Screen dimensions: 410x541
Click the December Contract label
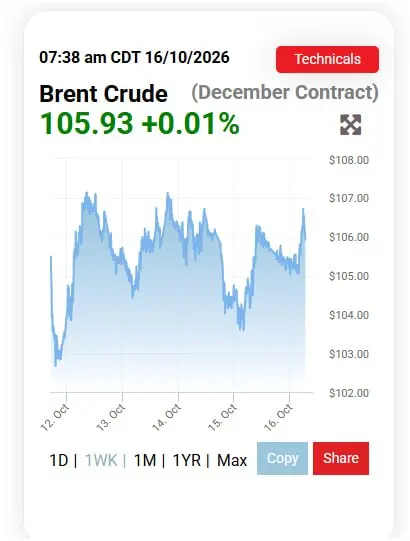pyautogui.click(x=285, y=92)
